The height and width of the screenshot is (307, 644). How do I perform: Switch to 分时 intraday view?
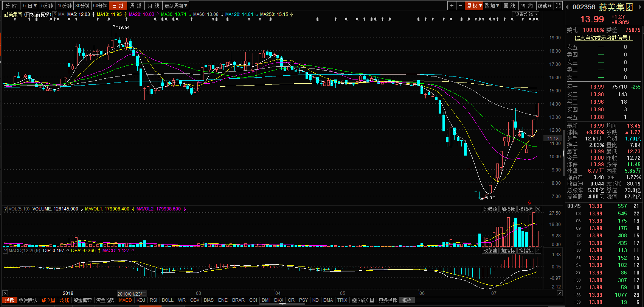click(11, 6)
